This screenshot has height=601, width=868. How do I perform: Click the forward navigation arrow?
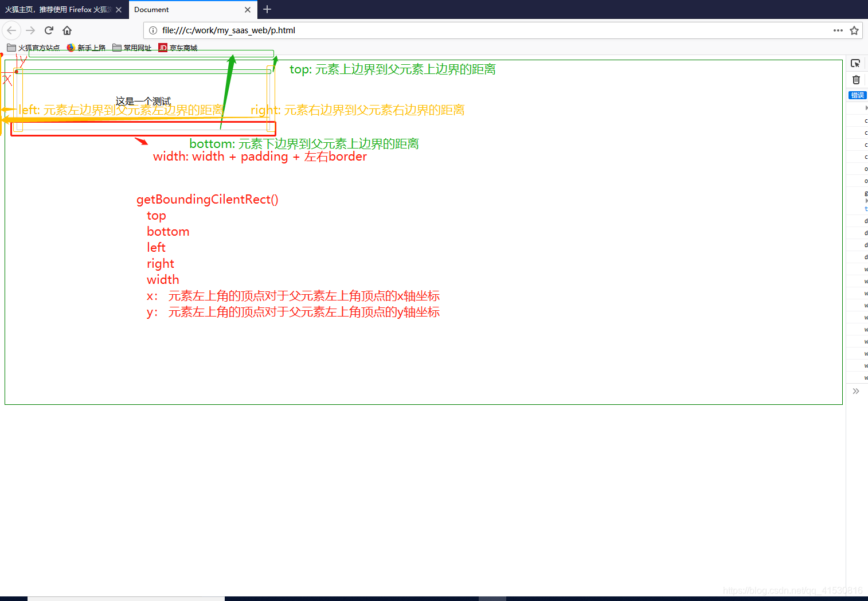pos(30,30)
